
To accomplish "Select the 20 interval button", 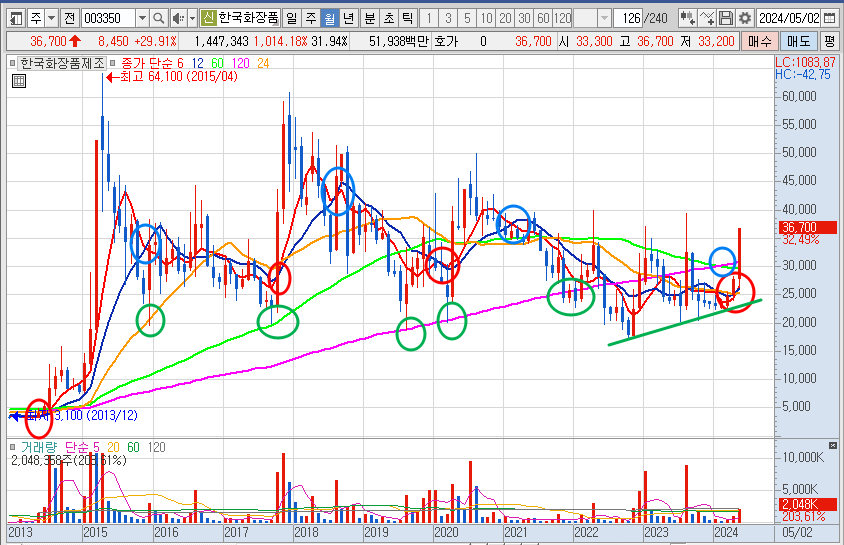I will click(x=505, y=19).
